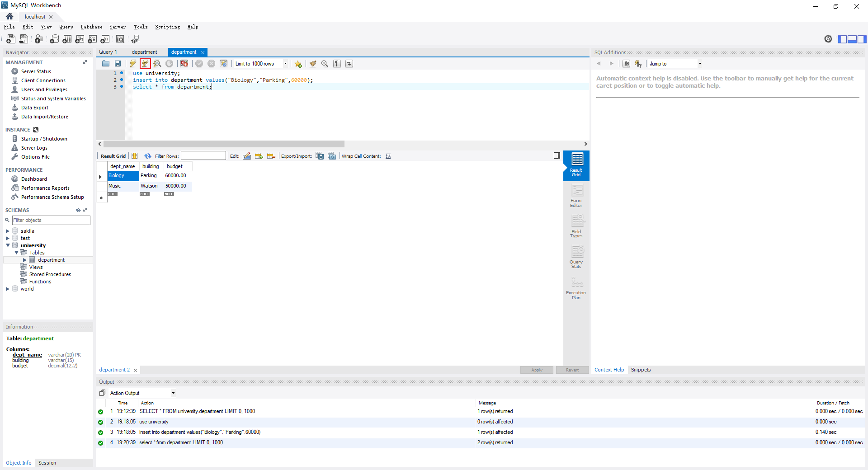Open Workbench preferences gear icon
Image resolution: width=868 pixels, height=470 pixels.
[828, 39]
